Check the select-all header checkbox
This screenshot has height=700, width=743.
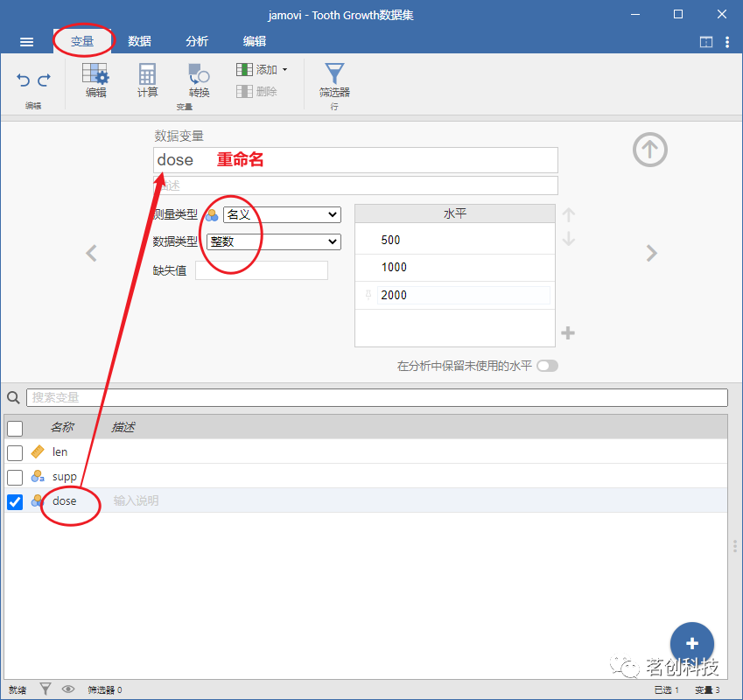click(x=15, y=428)
